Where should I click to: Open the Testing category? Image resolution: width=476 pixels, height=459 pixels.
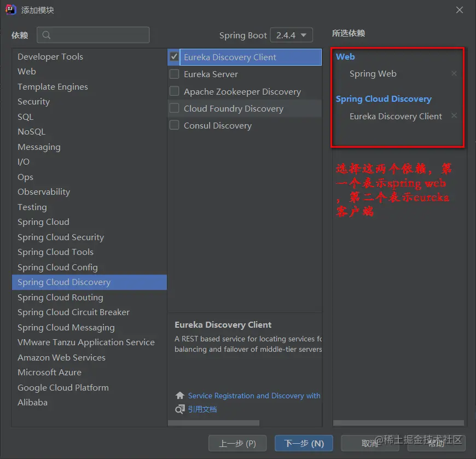pyautogui.click(x=89, y=207)
